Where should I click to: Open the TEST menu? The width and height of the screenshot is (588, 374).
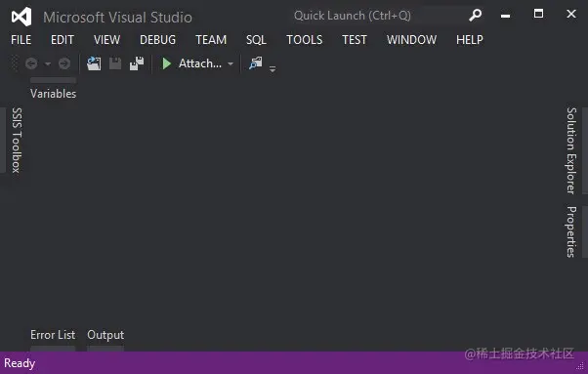point(355,40)
